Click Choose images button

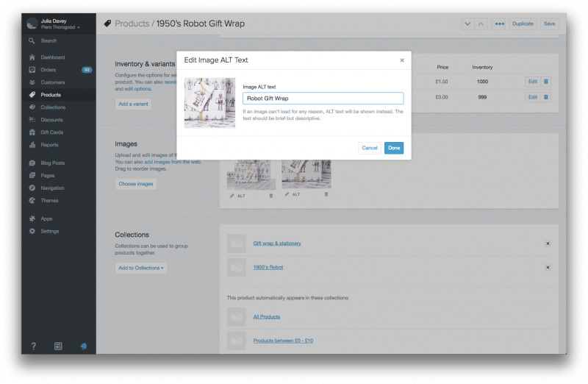pyautogui.click(x=136, y=184)
